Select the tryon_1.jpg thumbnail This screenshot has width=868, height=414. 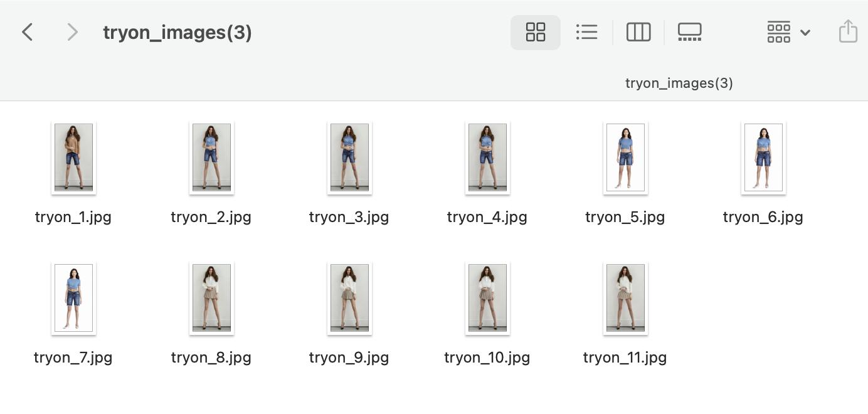(73, 157)
